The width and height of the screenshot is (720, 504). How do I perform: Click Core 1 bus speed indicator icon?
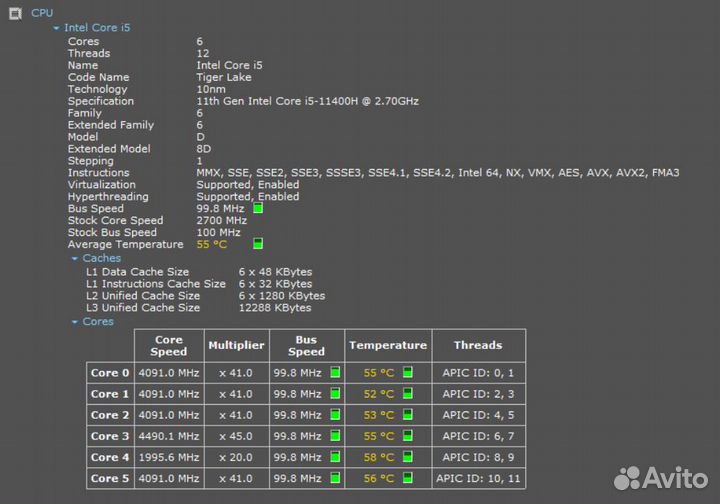(335, 394)
